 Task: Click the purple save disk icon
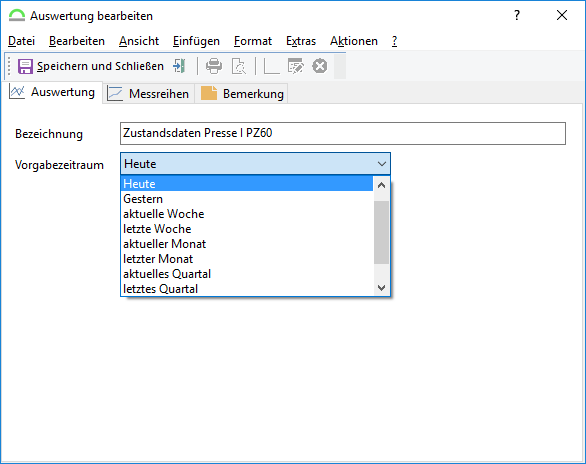click(x=25, y=66)
